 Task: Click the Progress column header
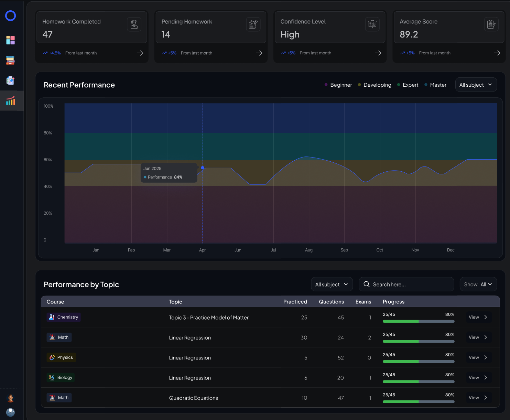tap(393, 302)
